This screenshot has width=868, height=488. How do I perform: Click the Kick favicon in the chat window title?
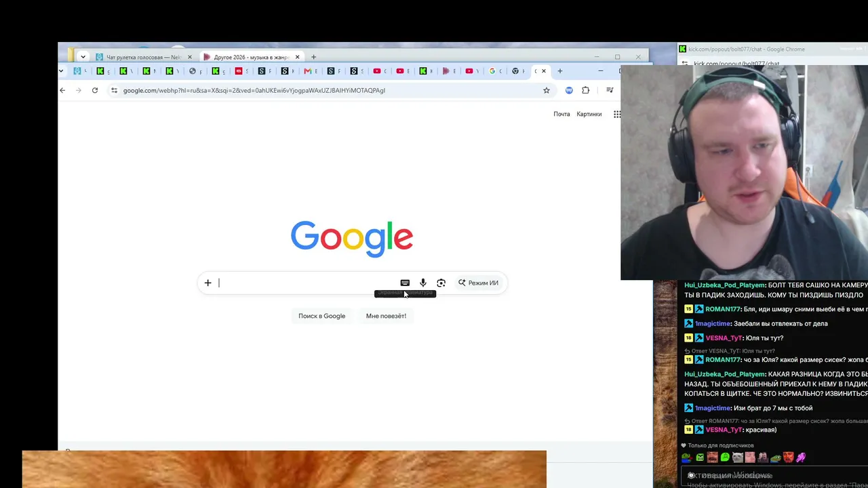[x=683, y=49]
